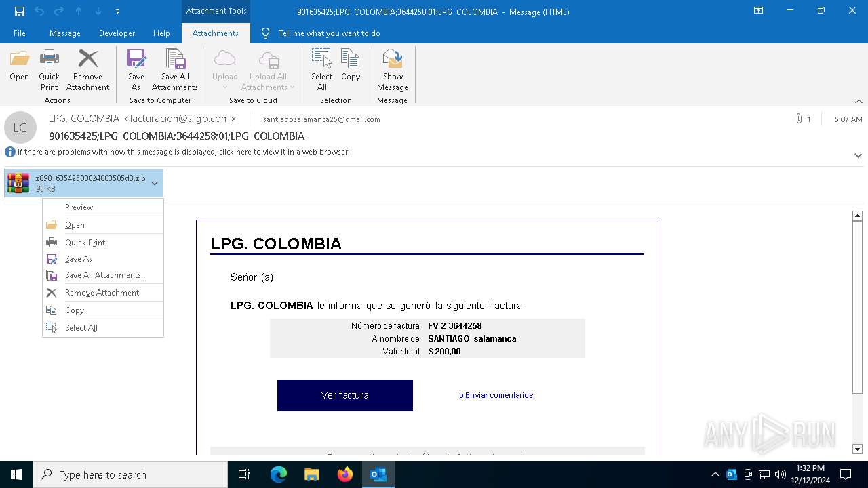
Task: Click the message scrollbar down arrow
Action: pos(857,449)
